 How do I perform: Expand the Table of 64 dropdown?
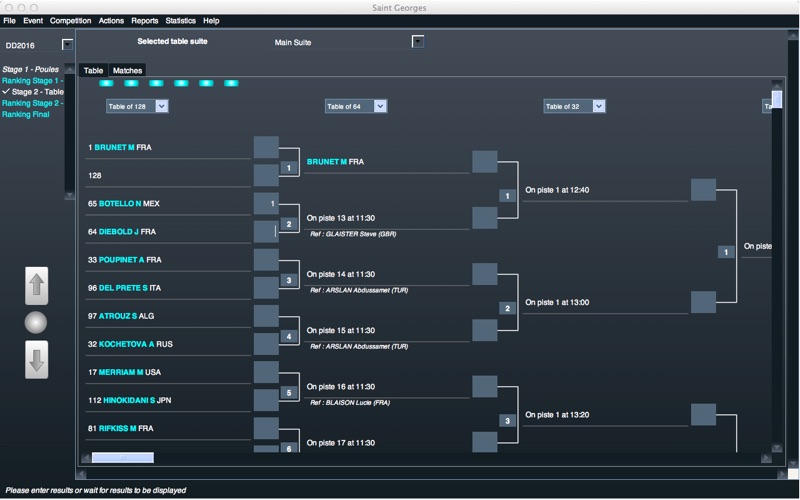[380, 106]
